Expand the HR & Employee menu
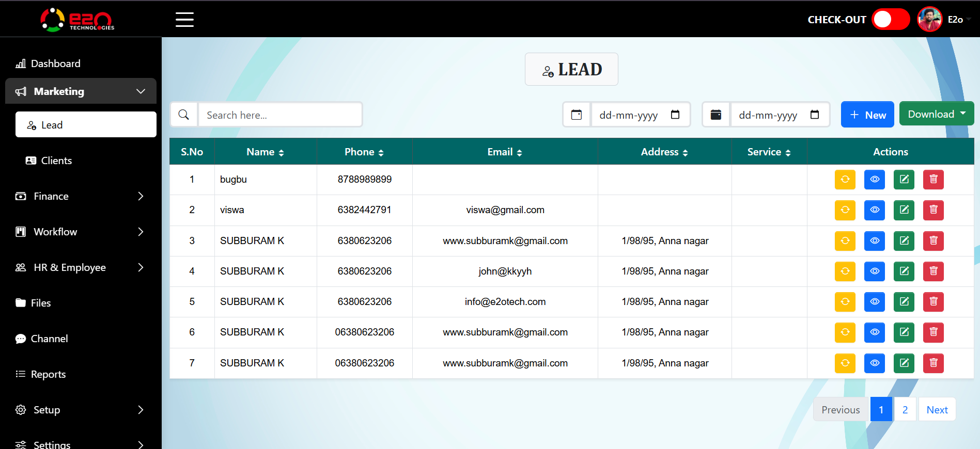This screenshot has height=449, width=980. 80,267
